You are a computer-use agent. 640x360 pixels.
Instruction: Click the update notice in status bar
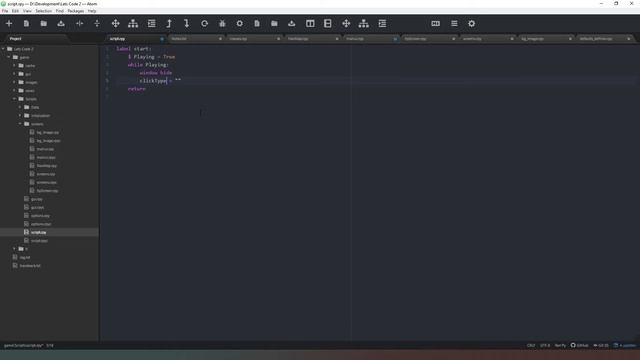(x=624, y=345)
